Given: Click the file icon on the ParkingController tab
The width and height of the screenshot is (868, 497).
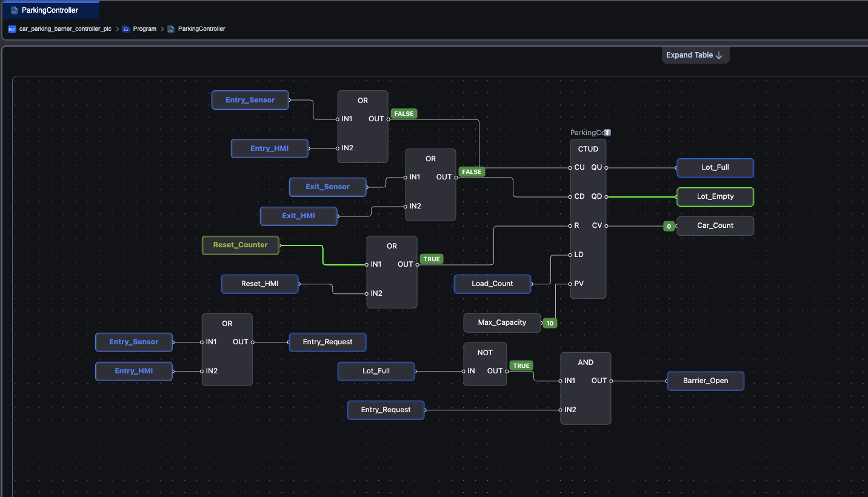Looking at the screenshot, I should pos(15,10).
